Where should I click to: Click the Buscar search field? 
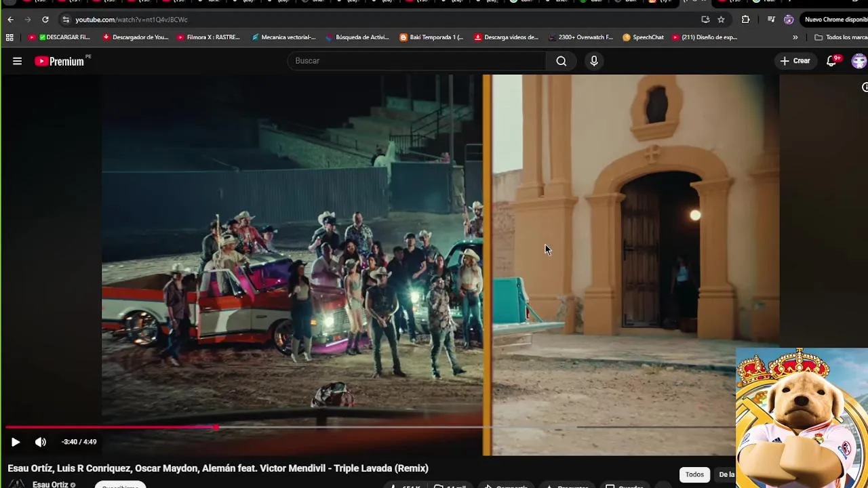coord(417,61)
